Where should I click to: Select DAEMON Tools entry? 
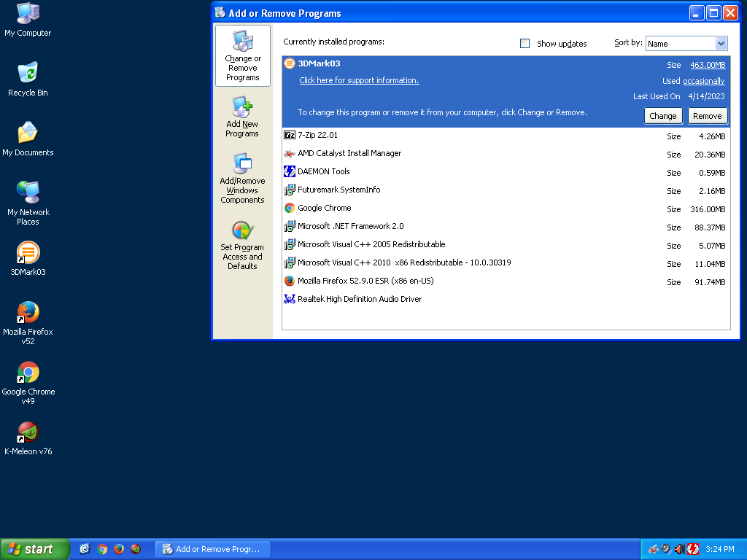(506, 172)
